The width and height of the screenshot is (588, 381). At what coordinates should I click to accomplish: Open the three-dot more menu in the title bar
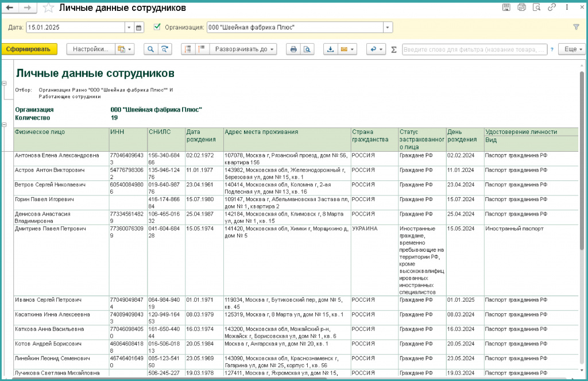coord(567,7)
